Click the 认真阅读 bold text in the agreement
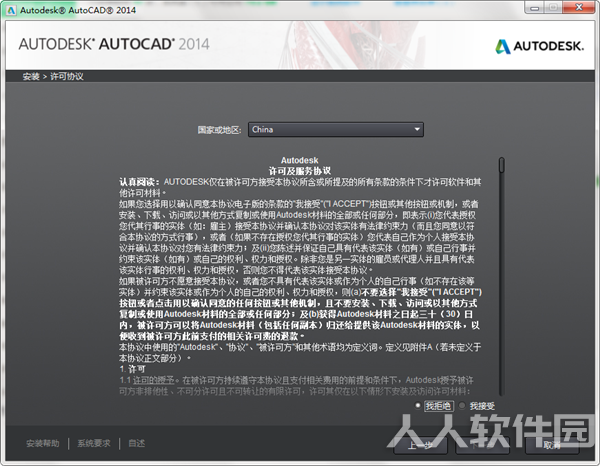 click(x=139, y=182)
